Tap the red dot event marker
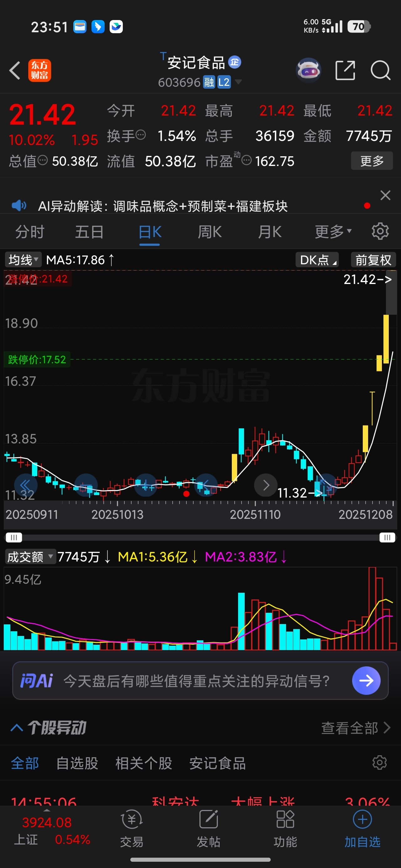The image size is (401, 868). (x=186, y=494)
